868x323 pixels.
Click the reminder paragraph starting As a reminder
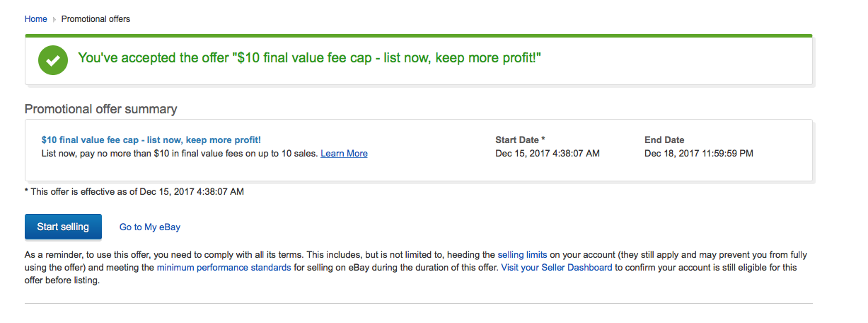(416, 268)
